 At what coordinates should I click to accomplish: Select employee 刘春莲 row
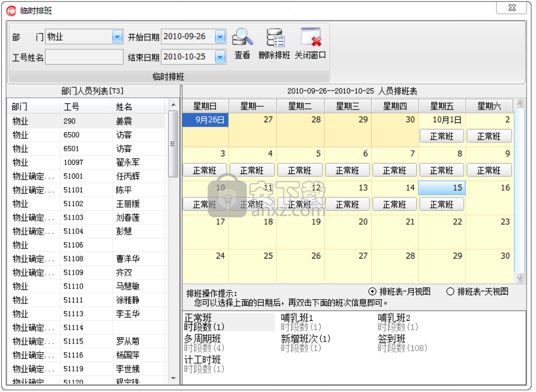point(87,217)
